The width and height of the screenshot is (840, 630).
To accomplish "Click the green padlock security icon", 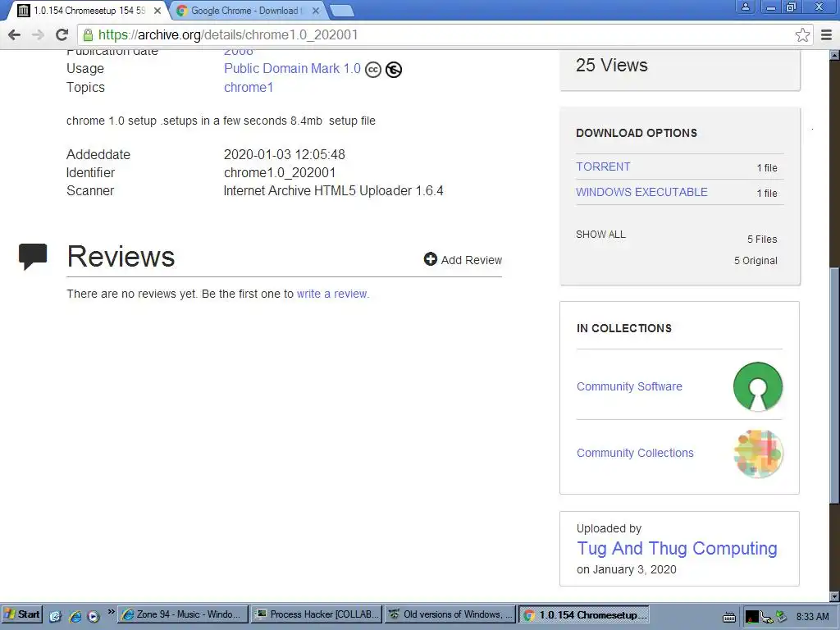I will coord(88,34).
